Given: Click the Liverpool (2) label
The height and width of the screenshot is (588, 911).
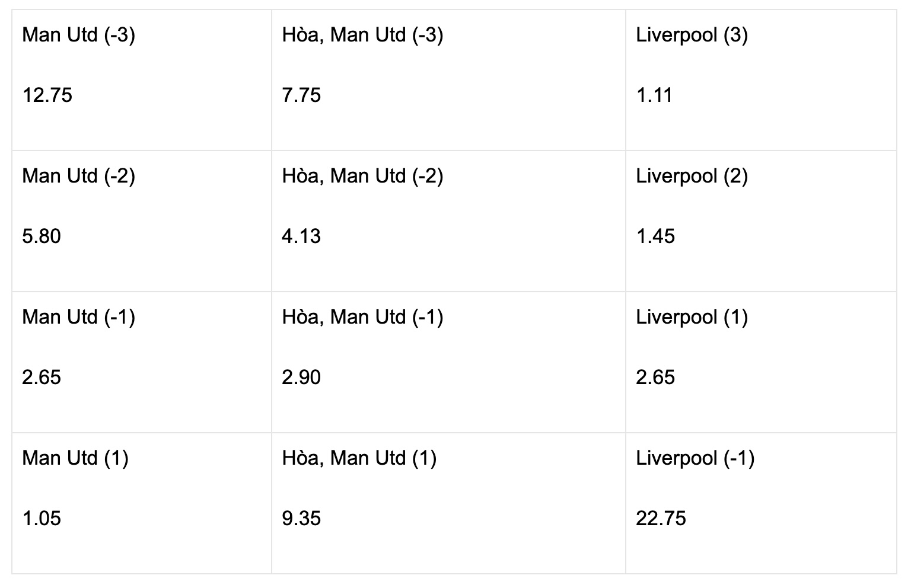Looking at the screenshot, I should coord(692,176).
